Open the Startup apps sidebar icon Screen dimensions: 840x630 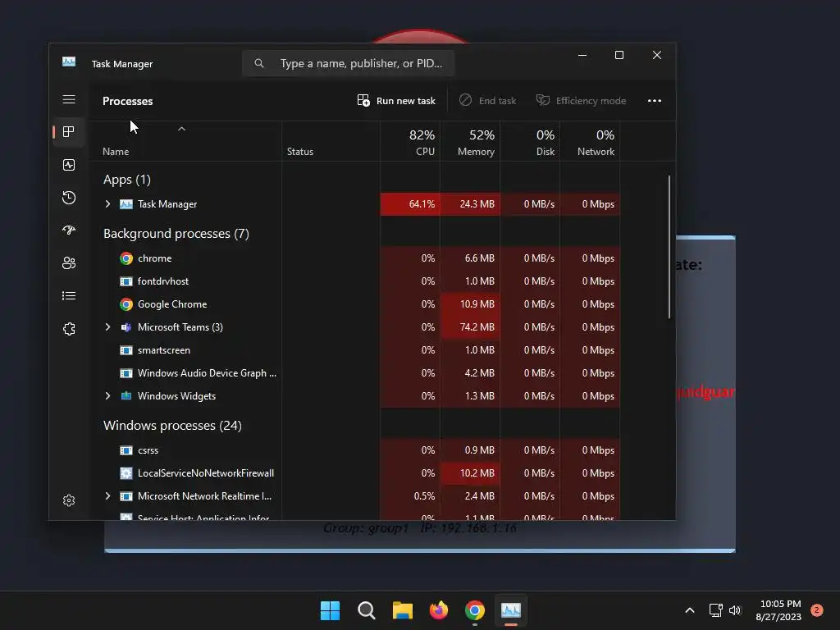69,231
